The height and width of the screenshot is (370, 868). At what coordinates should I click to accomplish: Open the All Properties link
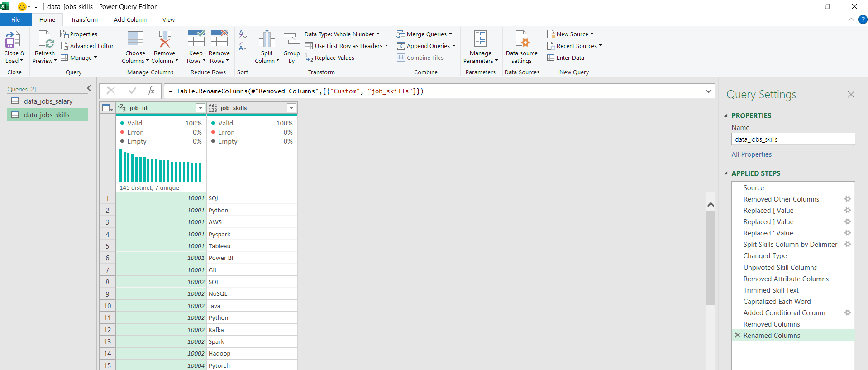pos(751,154)
